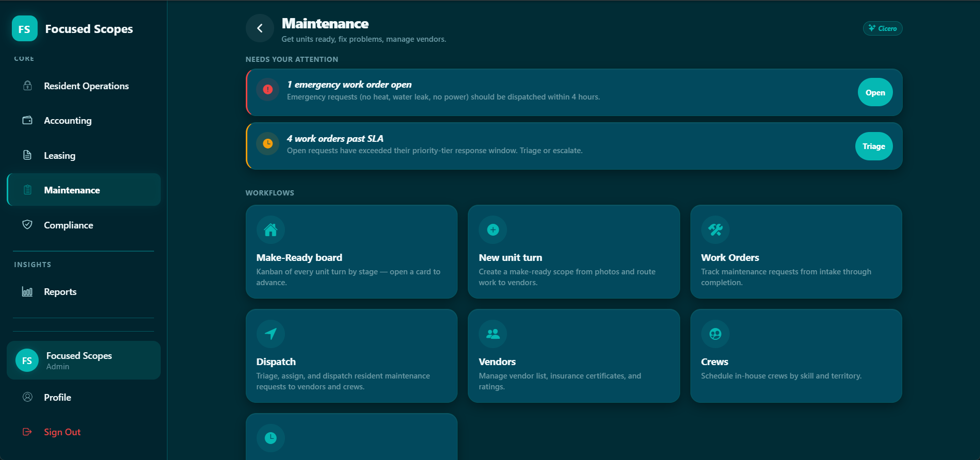Click the Make-Ready board house icon

click(x=271, y=229)
